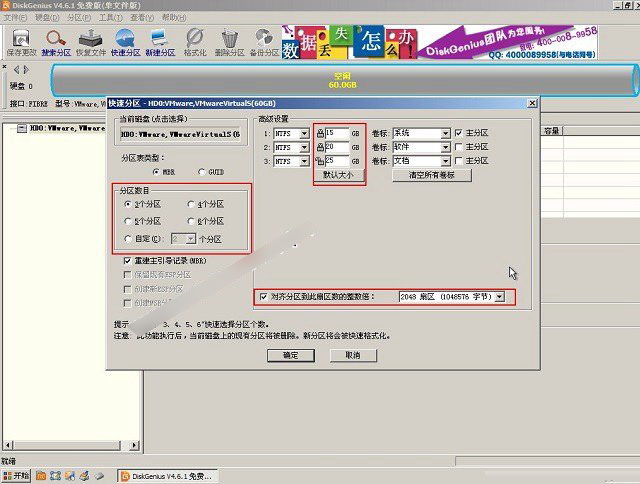Click lock icon beside the 15 GB size field
Screen dimensions: 640x484
320,133
